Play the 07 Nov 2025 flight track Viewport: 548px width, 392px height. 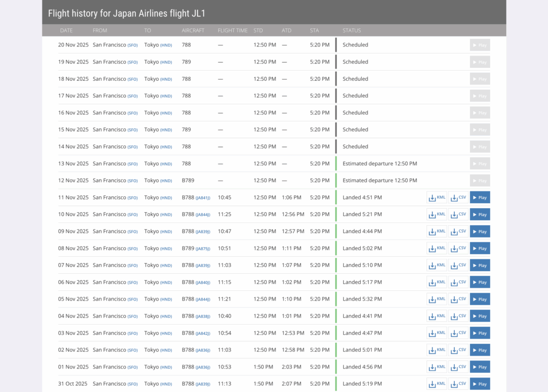point(479,265)
